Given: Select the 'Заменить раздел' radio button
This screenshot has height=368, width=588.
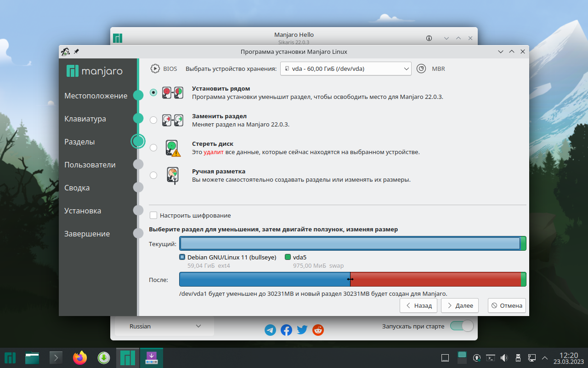Looking at the screenshot, I should (x=153, y=120).
